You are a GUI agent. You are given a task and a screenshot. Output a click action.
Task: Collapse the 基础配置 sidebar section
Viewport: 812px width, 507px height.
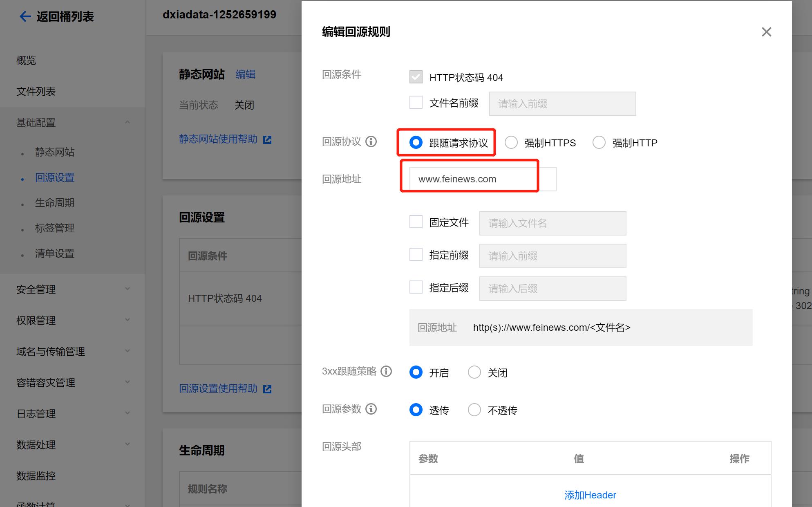click(x=128, y=122)
